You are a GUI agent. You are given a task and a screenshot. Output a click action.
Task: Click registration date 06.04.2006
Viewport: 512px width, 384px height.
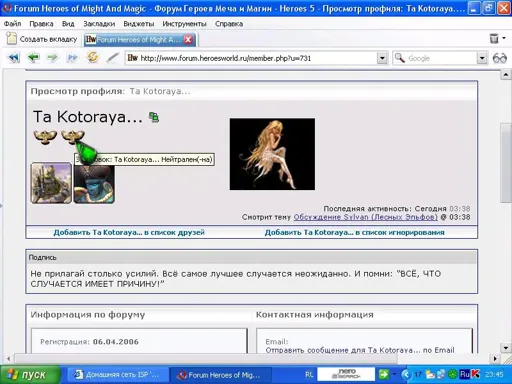pyautogui.click(x=116, y=342)
